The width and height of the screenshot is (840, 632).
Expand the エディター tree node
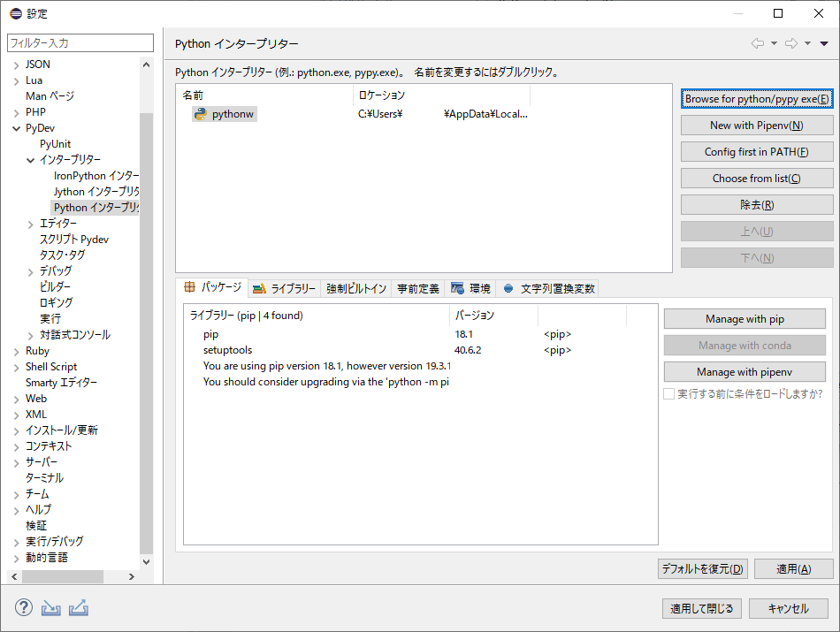pyautogui.click(x=31, y=225)
